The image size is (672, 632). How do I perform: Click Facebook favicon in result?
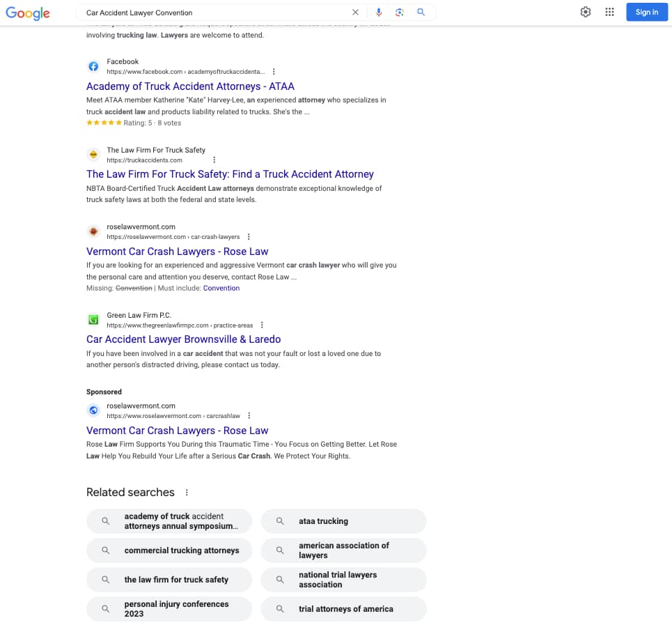(93, 66)
